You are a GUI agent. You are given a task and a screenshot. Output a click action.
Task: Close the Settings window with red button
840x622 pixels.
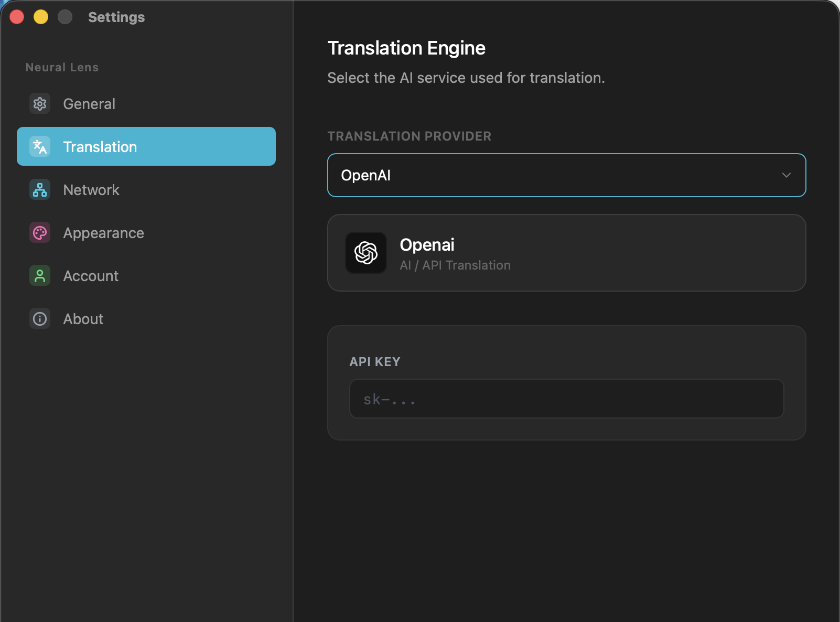pyautogui.click(x=17, y=17)
